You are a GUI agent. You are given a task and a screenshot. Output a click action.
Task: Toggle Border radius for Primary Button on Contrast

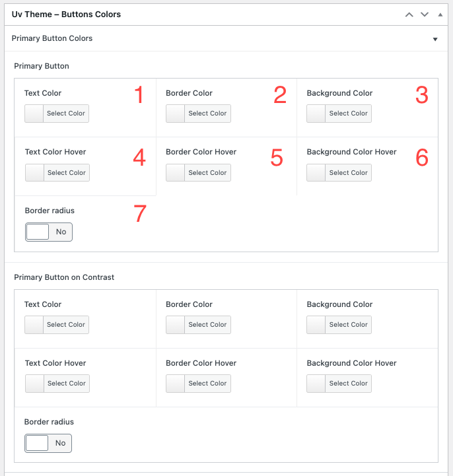pyautogui.click(x=48, y=443)
